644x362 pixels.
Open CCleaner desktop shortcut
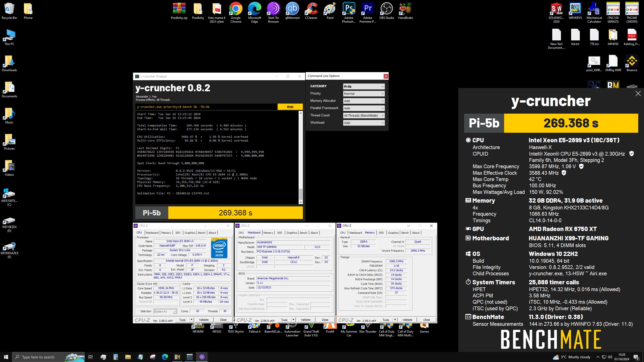click(x=311, y=11)
